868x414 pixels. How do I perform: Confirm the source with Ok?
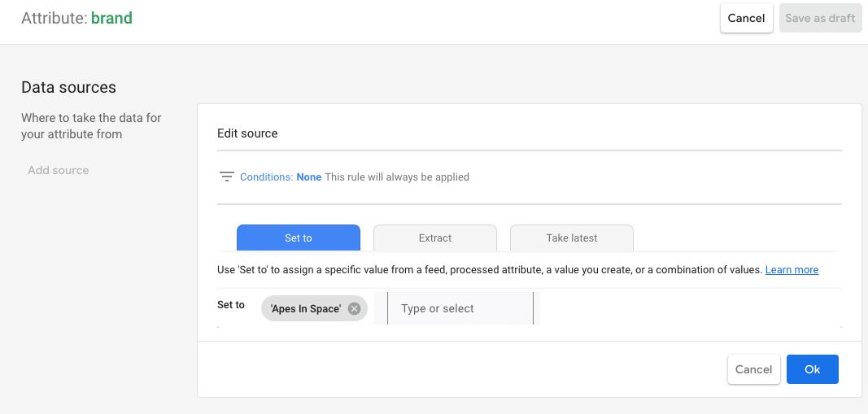point(812,369)
